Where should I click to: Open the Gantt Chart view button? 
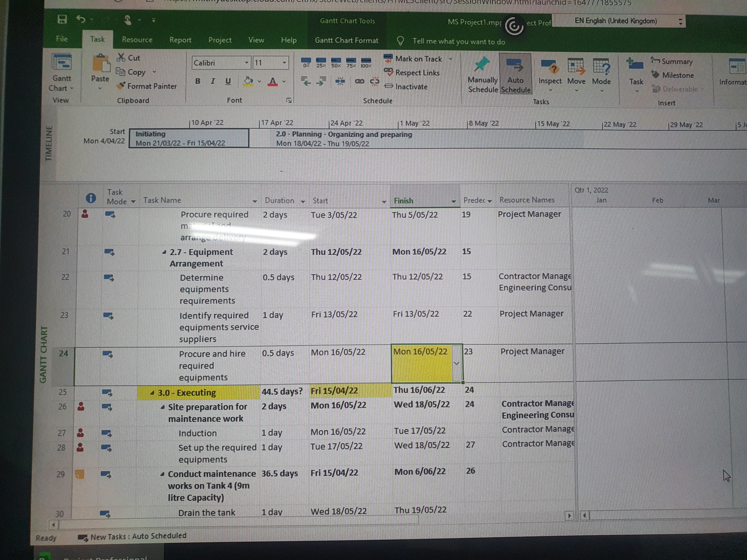pos(62,73)
